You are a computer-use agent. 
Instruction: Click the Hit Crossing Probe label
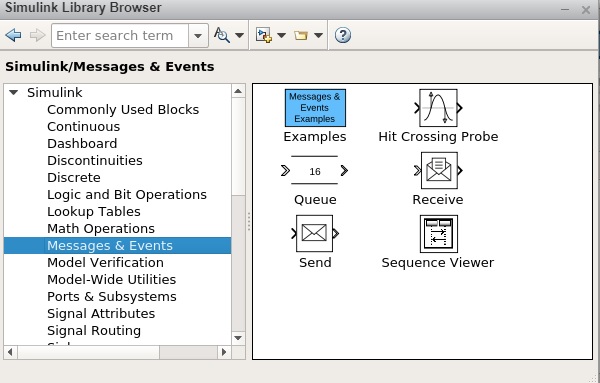[438, 137]
